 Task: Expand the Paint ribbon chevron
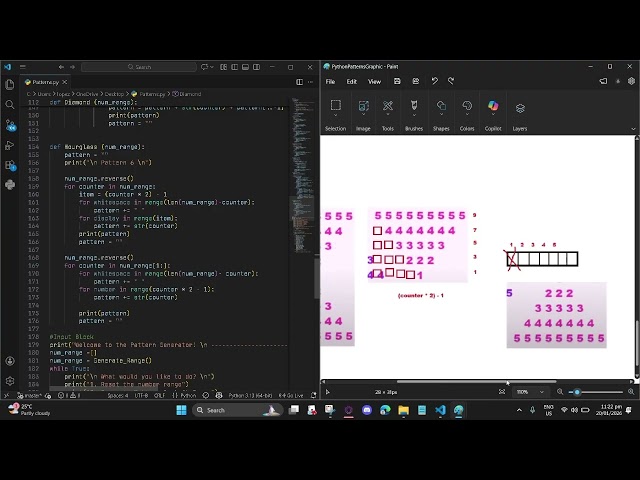click(x=633, y=129)
